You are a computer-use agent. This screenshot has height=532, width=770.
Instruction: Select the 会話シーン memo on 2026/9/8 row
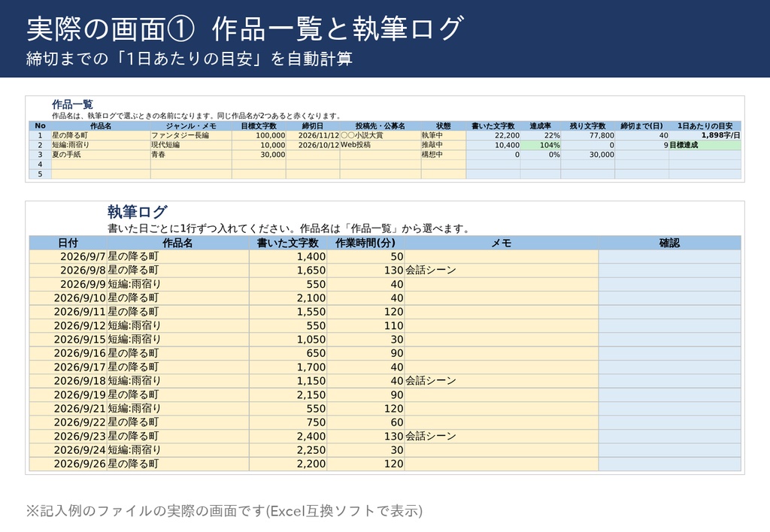pyautogui.click(x=502, y=271)
